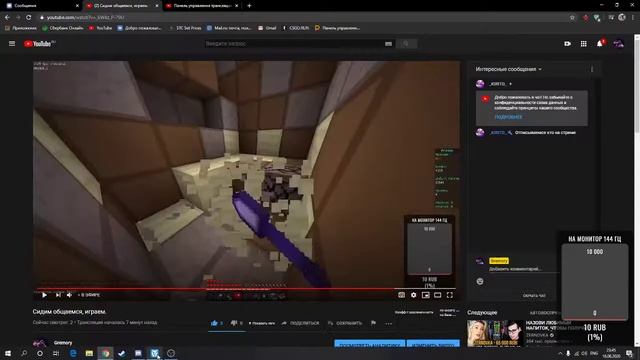Viewport: 640px width, 360px height.
Task: Open Task View on taskbar
Action: point(56,353)
